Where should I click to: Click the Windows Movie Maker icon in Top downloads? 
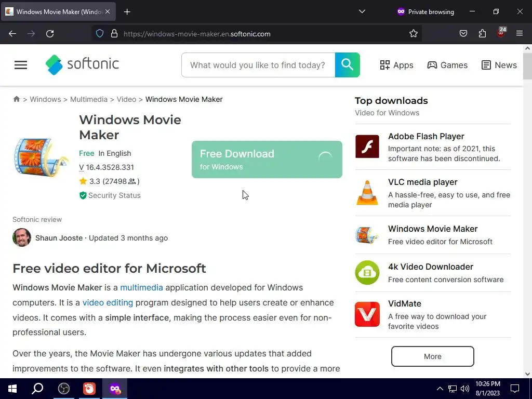[x=367, y=235]
